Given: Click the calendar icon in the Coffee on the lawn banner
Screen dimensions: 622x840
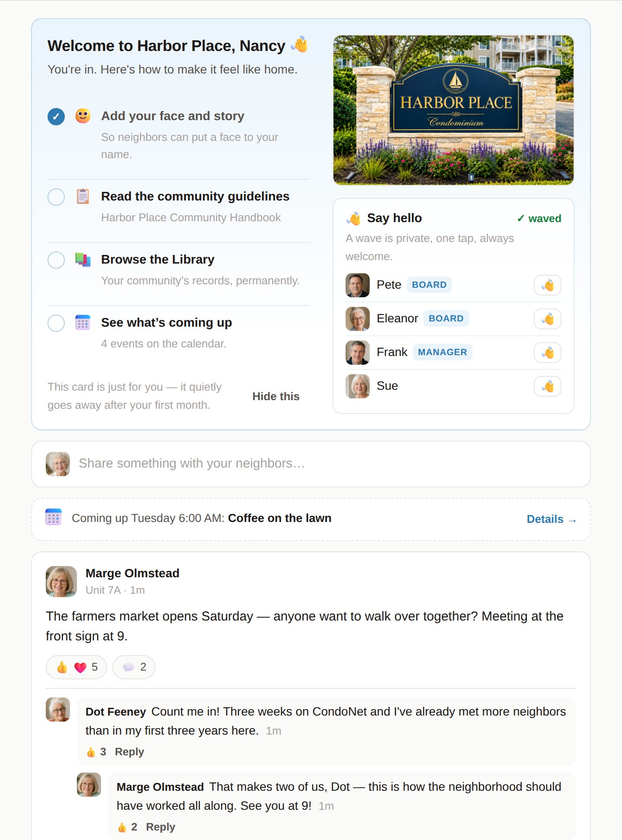Looking at the screenshot, I should (54, 517).
